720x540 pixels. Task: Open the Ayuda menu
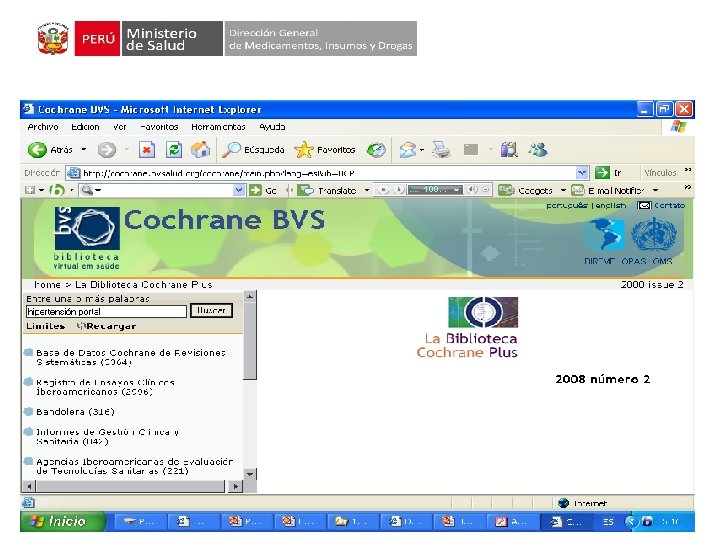click(x=272, y=127)
